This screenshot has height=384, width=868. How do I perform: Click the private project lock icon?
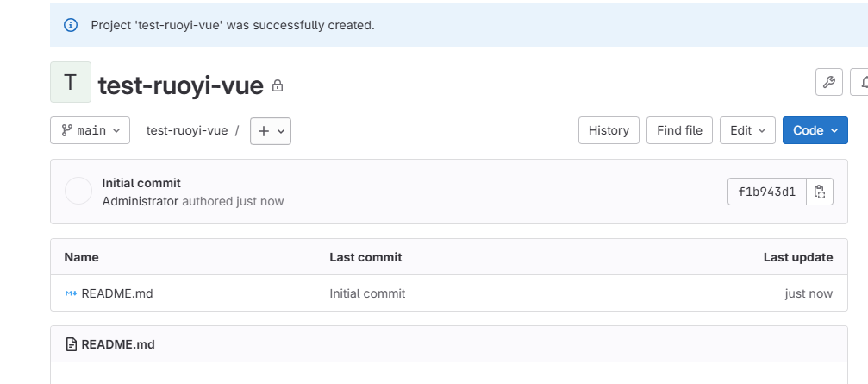tap(278, 86)
